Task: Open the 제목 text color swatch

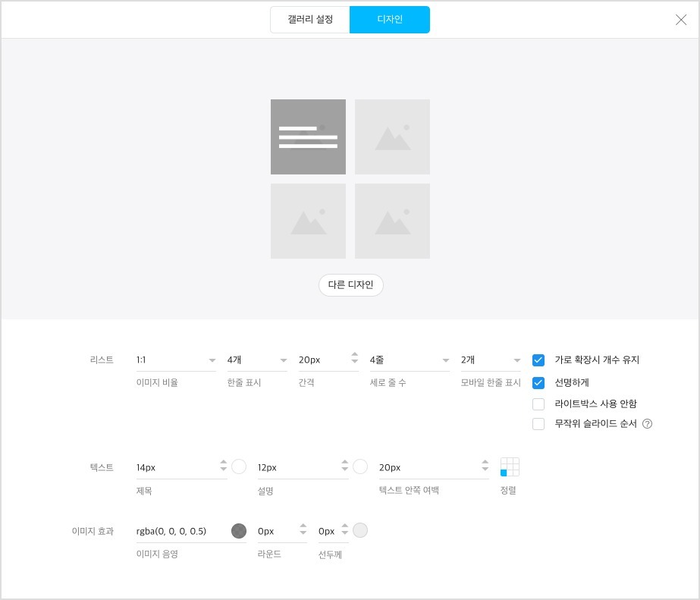Action: [x=239, y=466]
